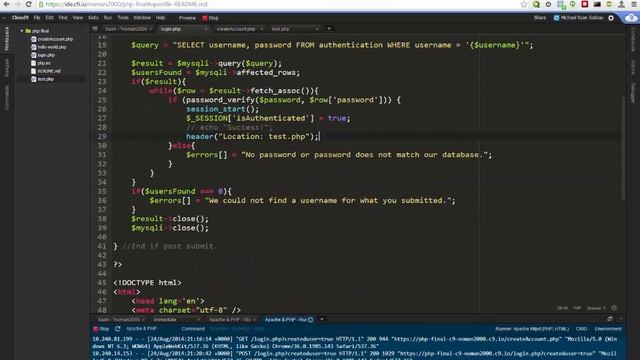Viewport: 640px width, 360px height.
Task: Open Michael Ryan Soileau user menu
Action: click(x=578, y=18)
